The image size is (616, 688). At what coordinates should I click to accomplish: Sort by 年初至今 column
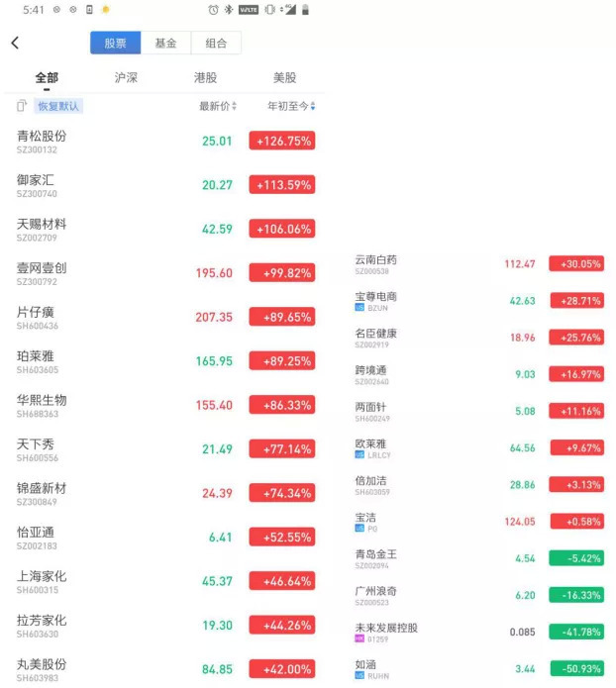tap(291, 106)
